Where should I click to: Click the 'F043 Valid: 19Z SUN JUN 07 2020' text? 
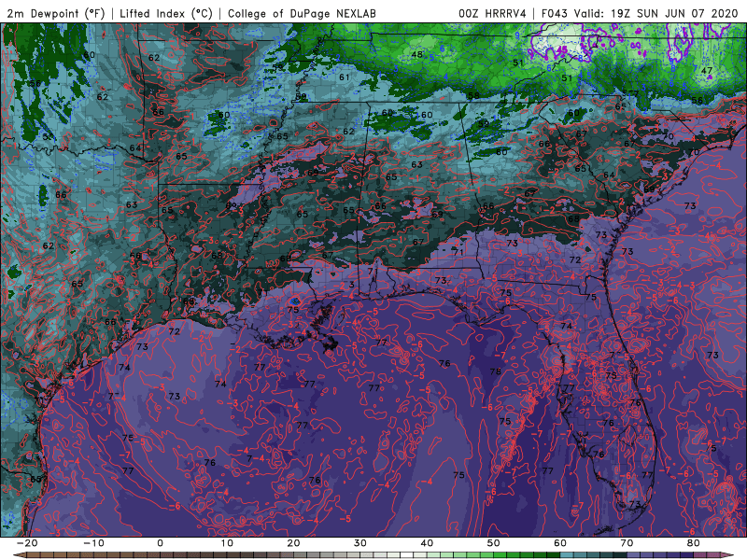(x=640, y=14)
